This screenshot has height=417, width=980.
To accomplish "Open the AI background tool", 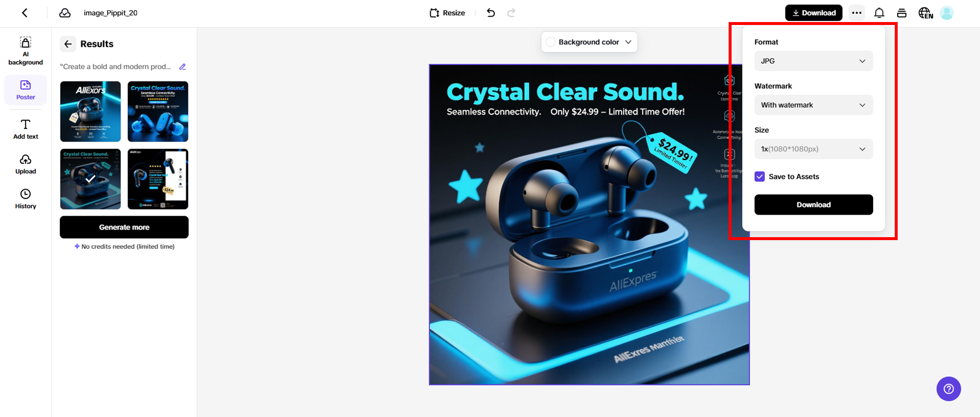I will tap(25, 51).
